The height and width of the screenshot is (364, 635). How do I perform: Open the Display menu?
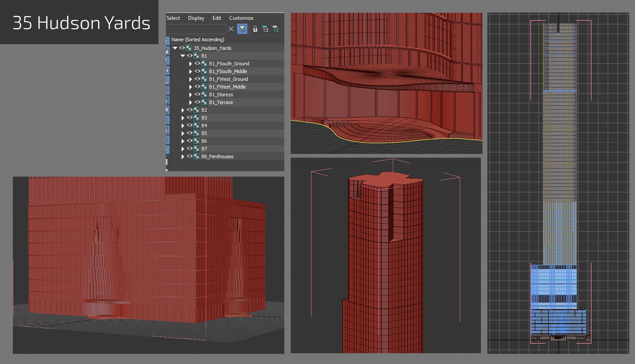click(196, 18)
